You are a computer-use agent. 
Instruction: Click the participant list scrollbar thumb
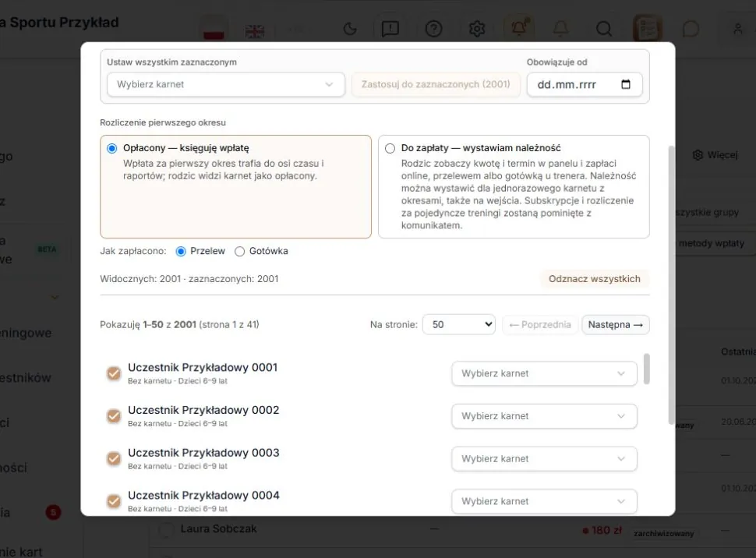point(647,369)
